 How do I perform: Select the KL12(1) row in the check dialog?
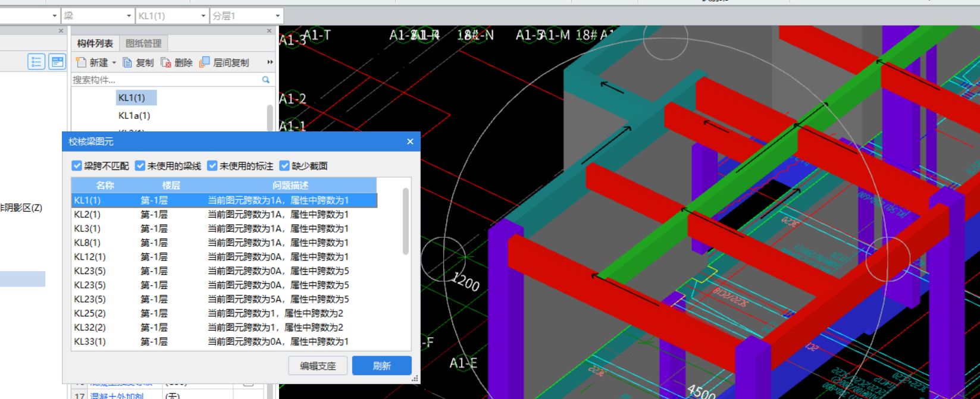[224, 257]
